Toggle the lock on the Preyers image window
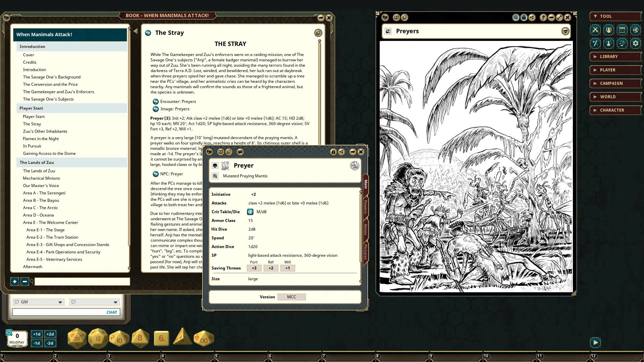 point(524,17)
